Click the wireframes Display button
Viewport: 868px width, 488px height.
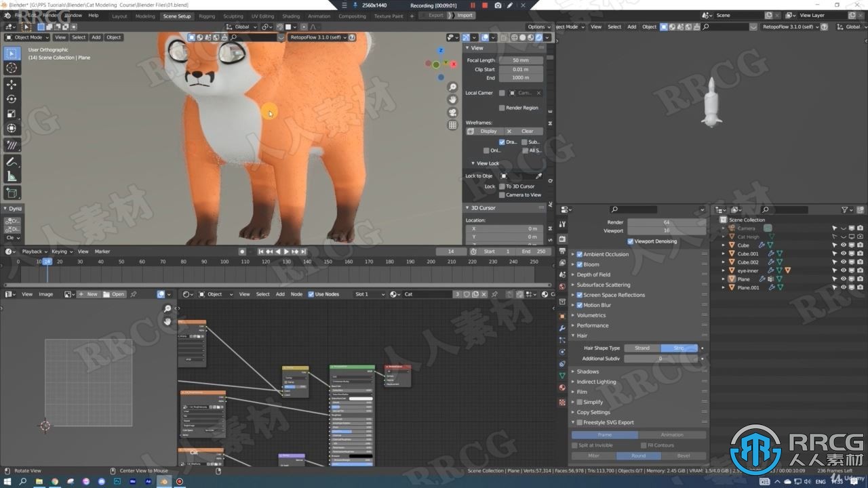(x=486, y=131)
